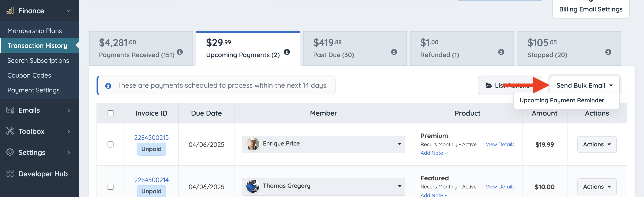Check the box for invoice 2284500215
The height and width of the screenshot is (197, 644).
click(x=110, y=145)
